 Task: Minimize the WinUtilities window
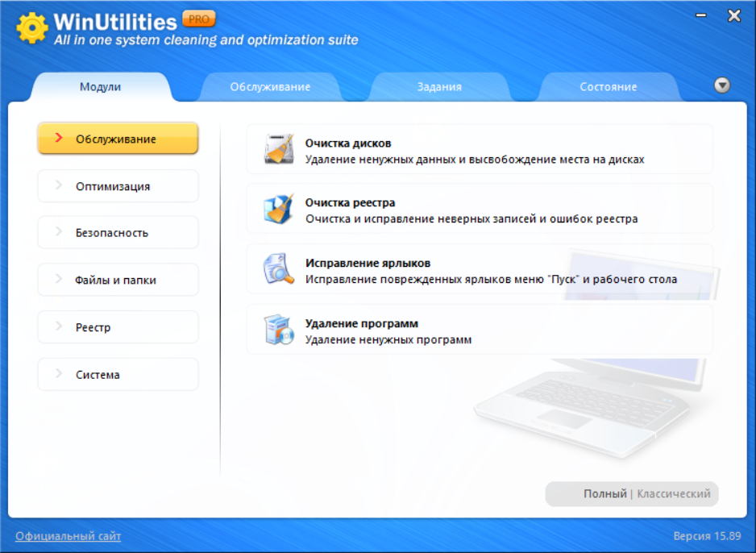click(x=701, y=16)
